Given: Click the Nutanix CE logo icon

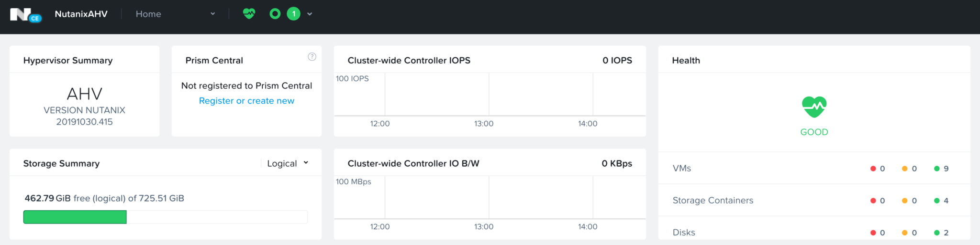Looking at the screenshot, I should coord(26,15).
